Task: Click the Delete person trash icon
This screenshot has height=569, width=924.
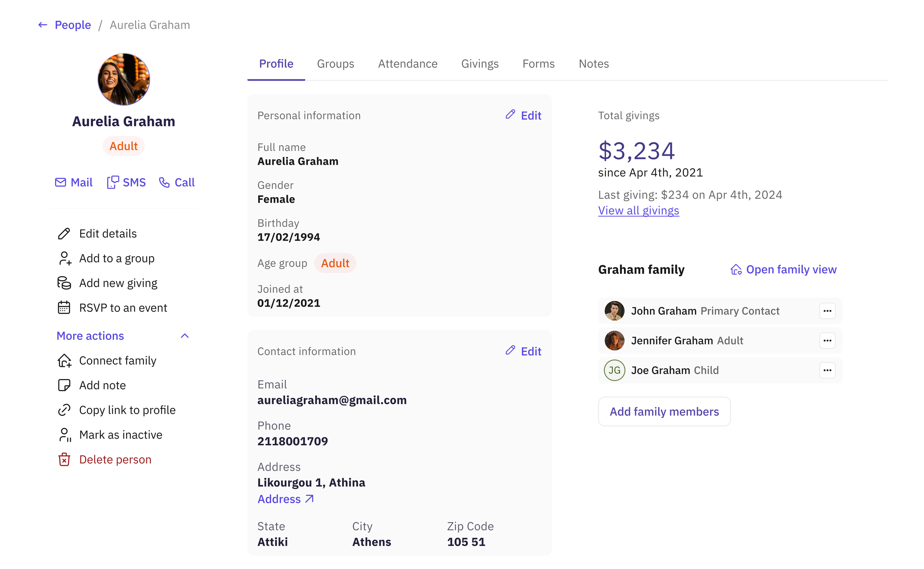Action: tap(64, 460)
